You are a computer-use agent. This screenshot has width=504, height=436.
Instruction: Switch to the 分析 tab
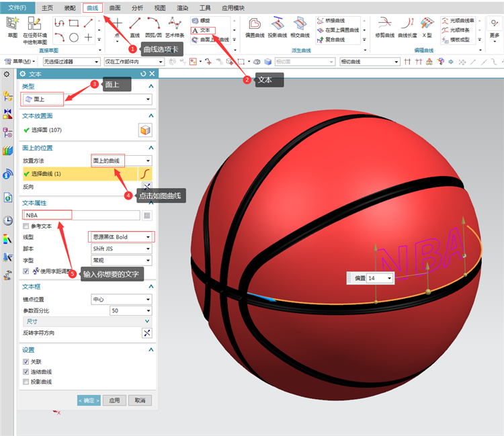(x=137, y=8)
